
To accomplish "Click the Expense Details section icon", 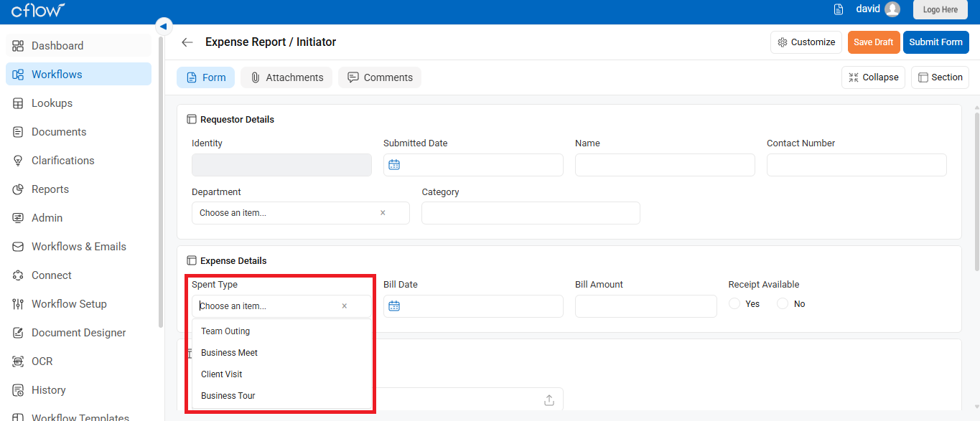I will pyautogui.click(x=192, y=261).
